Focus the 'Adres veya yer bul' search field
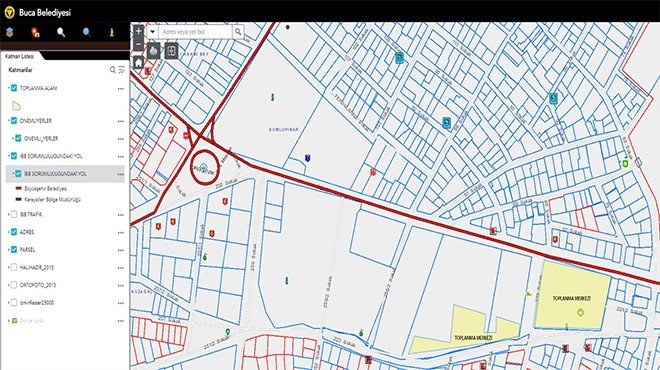The width and height of the screenshot is (660, 370). coord(195,32)
